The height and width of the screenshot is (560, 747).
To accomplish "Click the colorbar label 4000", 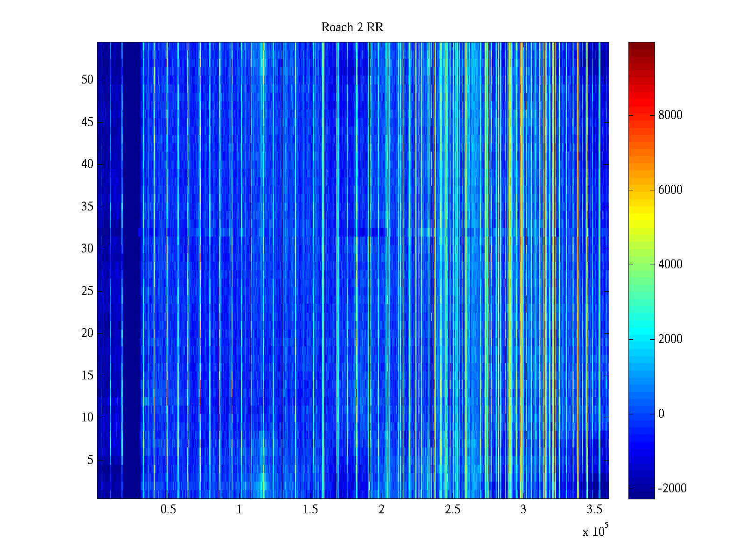I will tap(670, 265).
